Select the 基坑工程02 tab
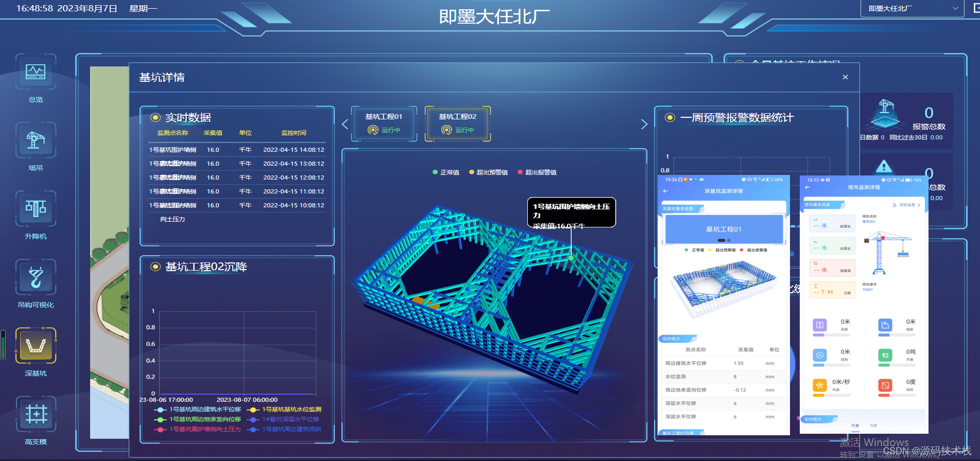 tap(458, 123)
